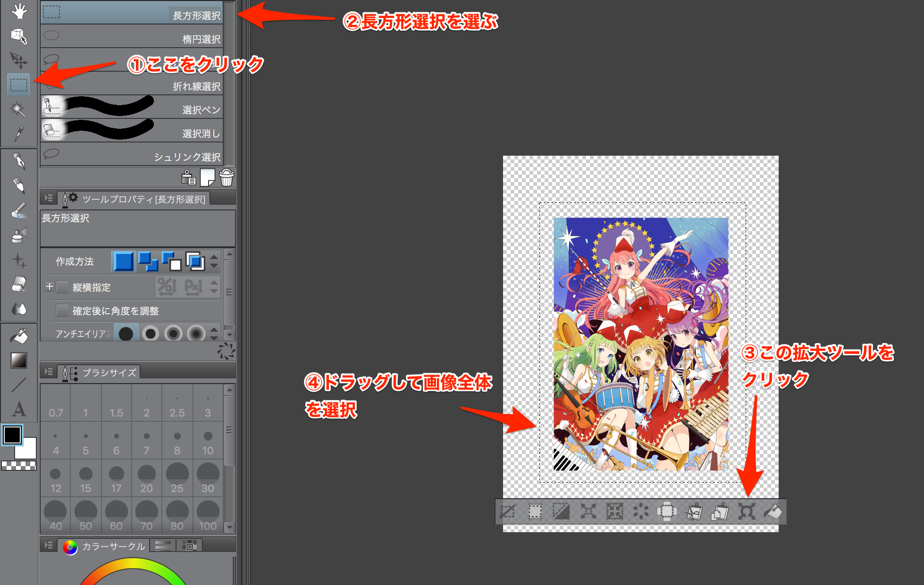924x585 pixels.
Task: Select the Pen tool in the toolbar
Action: [x=19, y=161]
